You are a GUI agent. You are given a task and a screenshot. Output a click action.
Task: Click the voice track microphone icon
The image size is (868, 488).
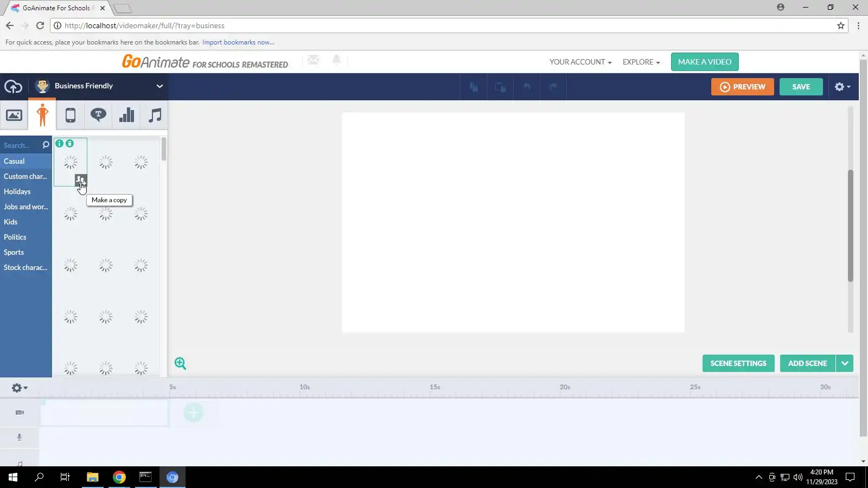point(20,438)
